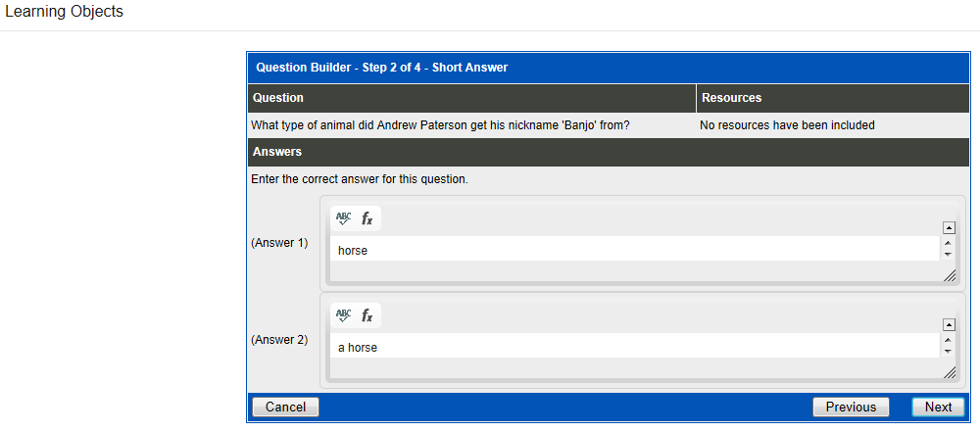Screen dimensions: 980x432
Task: Proceed with the Next button
Action: [x=938, y=407]
